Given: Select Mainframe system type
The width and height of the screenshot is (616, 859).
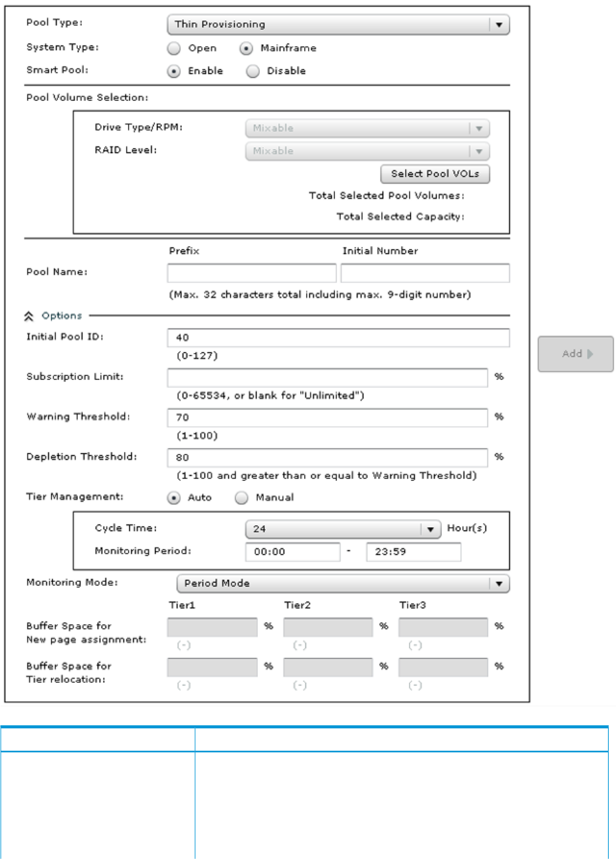Looking at the screenshot, I should click(x=246, y=48).
